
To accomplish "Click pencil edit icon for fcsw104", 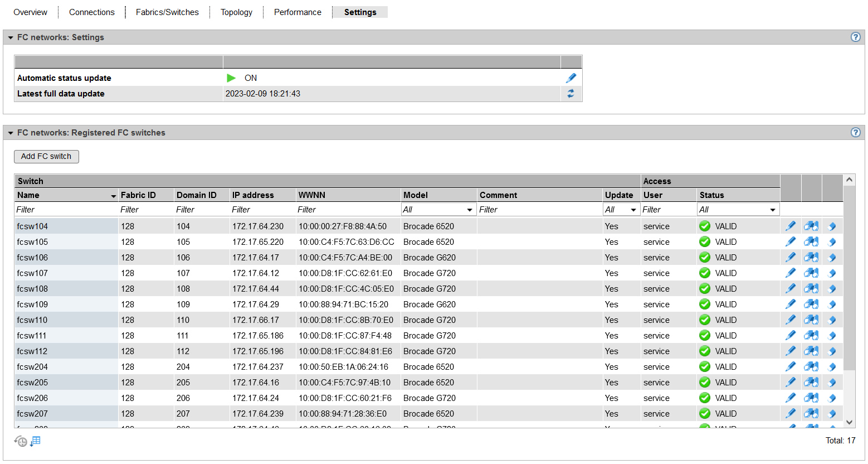I will point(791,226).
